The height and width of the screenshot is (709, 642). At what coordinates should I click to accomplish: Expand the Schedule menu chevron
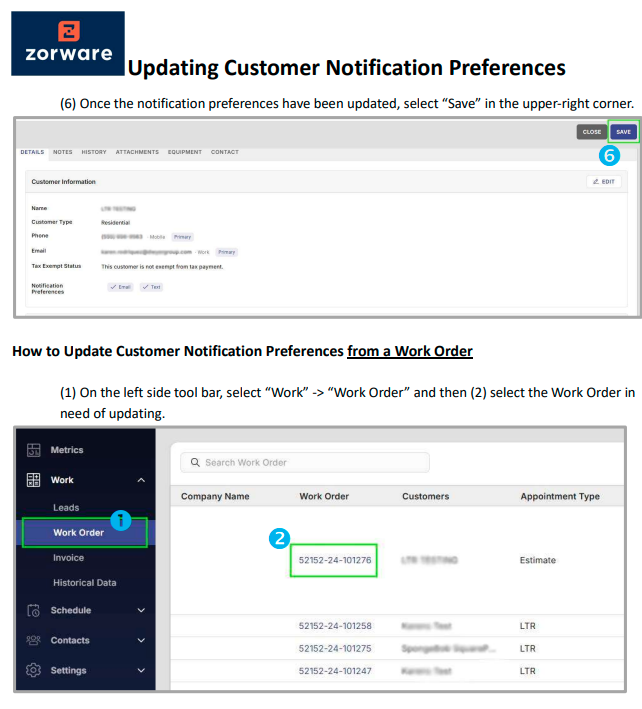141,610
